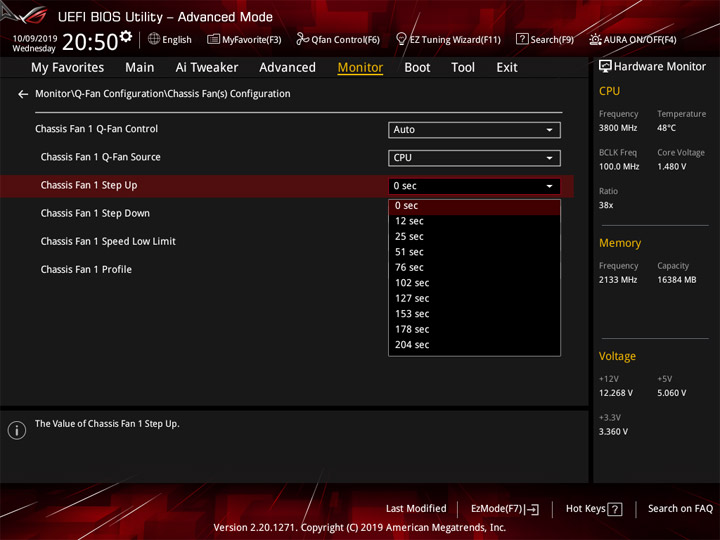Open Chassis Fan 1 Q-Fan Control dropdown

[x=474, y=129]
